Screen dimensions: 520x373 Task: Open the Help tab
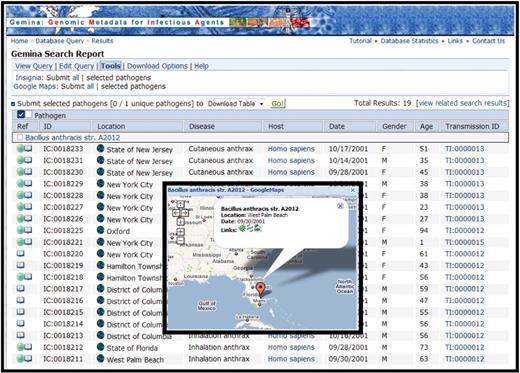201,66
